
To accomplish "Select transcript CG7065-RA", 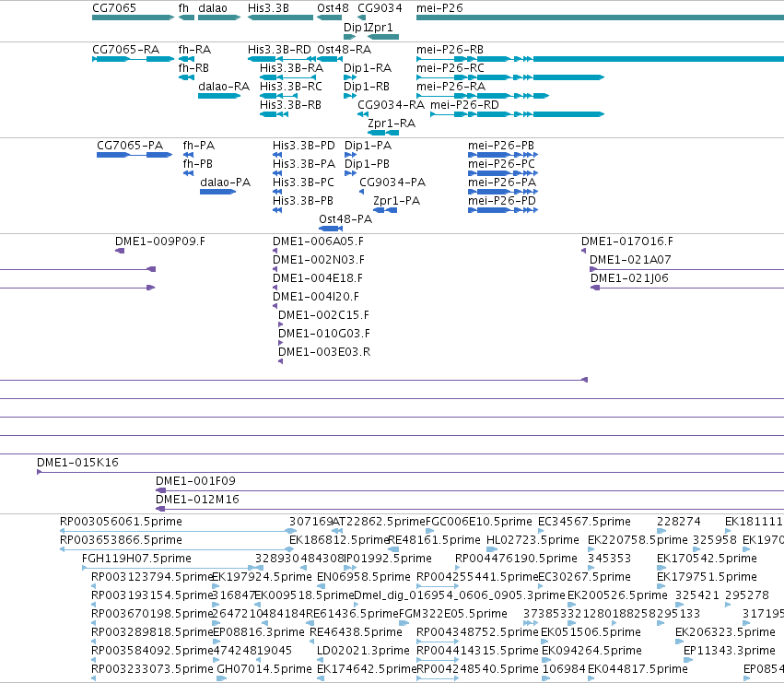I will (x=125, y=50).
